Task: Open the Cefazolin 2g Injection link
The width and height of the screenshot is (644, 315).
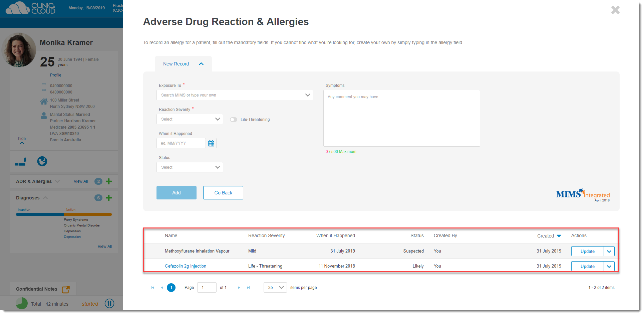Action: [x=186, y=266]
